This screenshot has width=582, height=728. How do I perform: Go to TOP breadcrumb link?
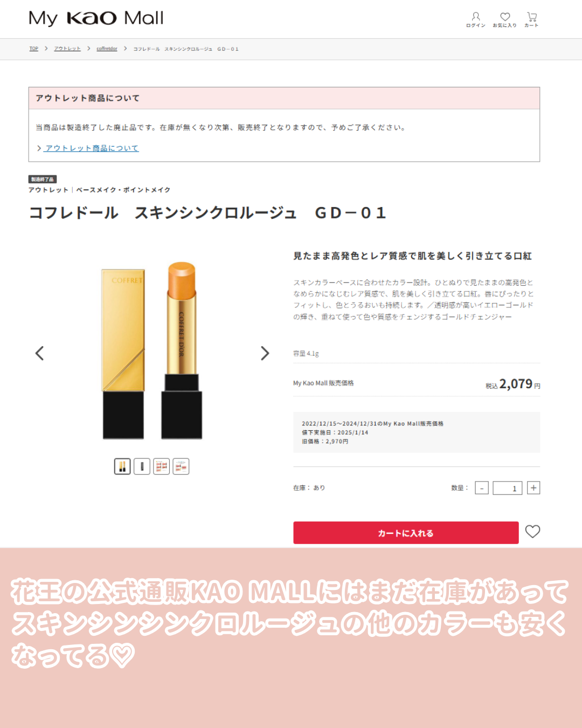click(x=33, y=49)
